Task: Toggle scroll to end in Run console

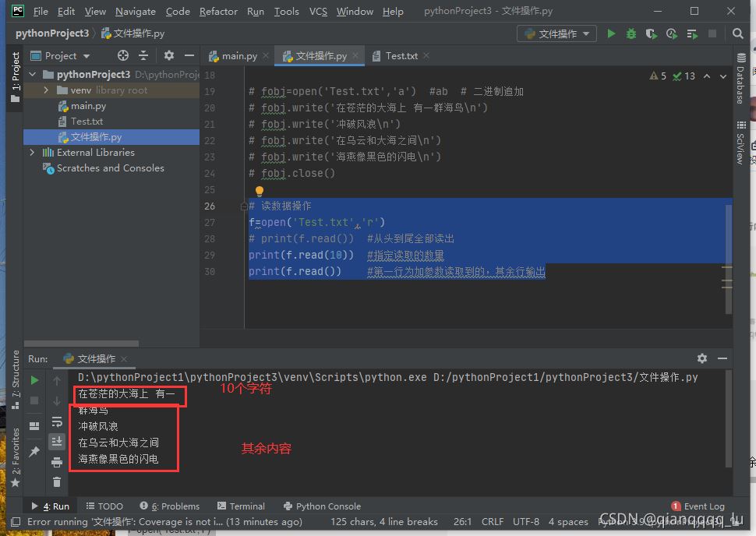Action: click(x=57, y=442)
